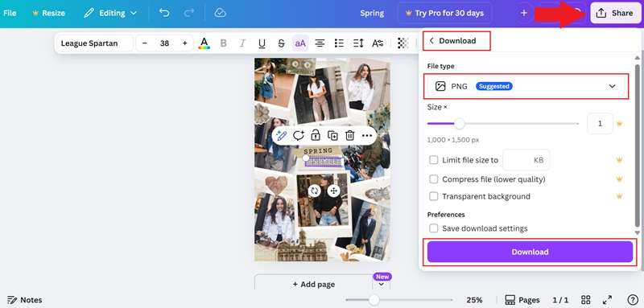Undo the last action
This screenshot has width=644, height=308.
(x=164, y=13)
